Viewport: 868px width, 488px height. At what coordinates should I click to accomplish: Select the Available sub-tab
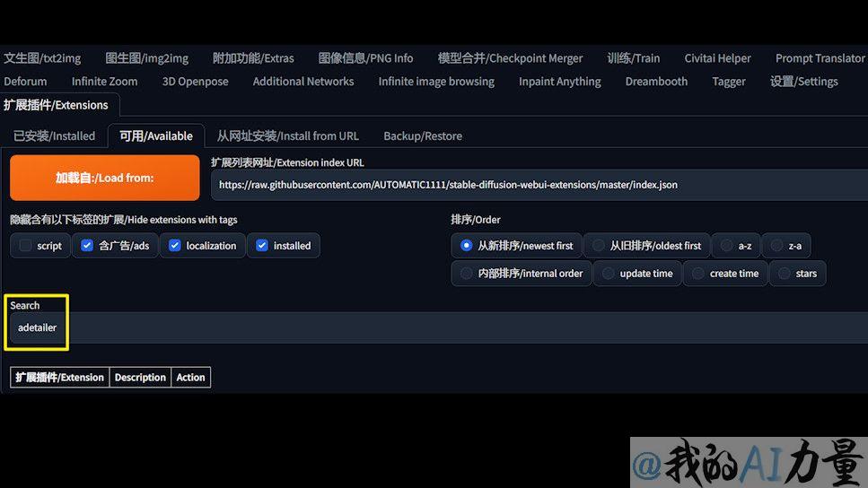(x=156, y=136)
